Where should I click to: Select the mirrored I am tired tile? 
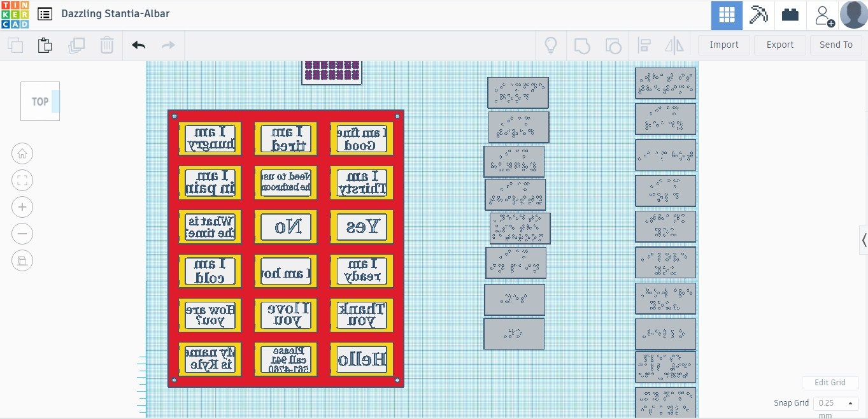pos(285,138)
